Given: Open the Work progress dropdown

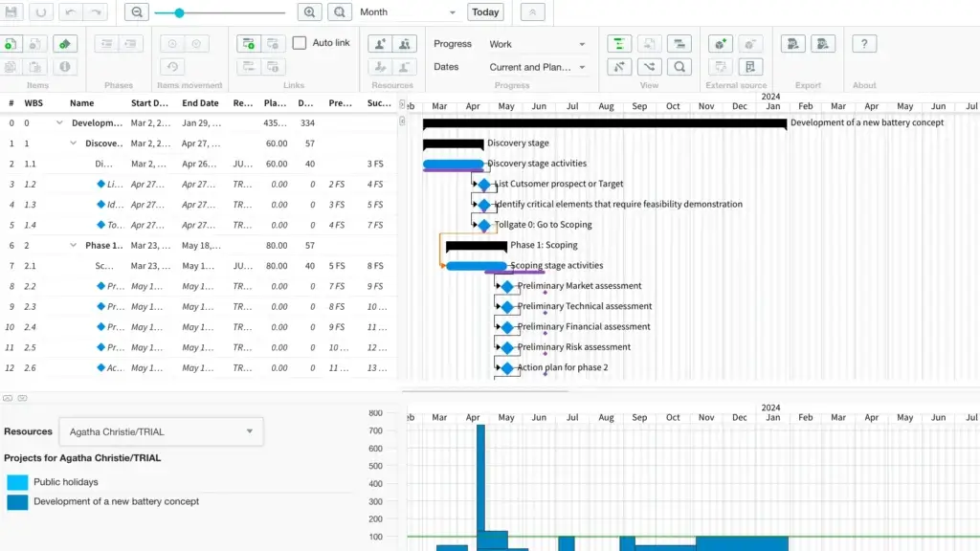Looking at the screenshot, I should 536,44.
